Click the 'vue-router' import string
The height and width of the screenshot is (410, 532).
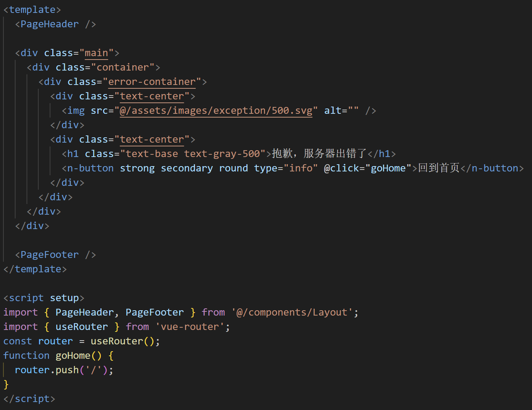pyautogui.click(x=190, y=327)
